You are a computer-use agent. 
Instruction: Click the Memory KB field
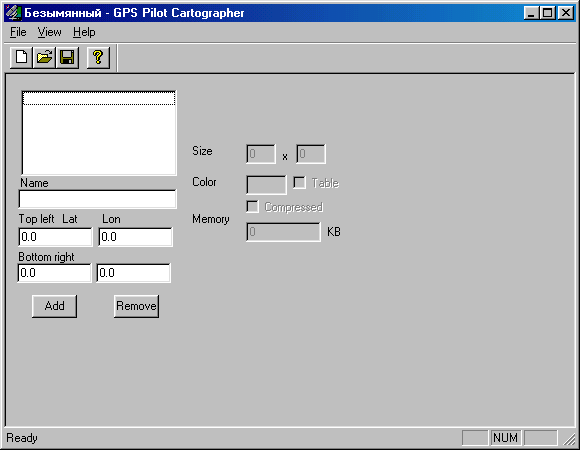coord(283,232)
